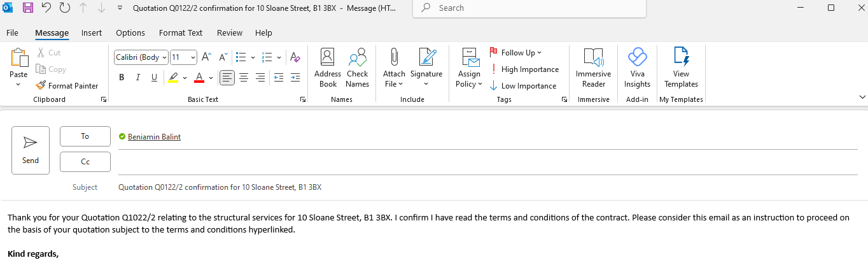This screenshot has height=265, width=868.
Task: Clear all formatting
Action: 295,57
